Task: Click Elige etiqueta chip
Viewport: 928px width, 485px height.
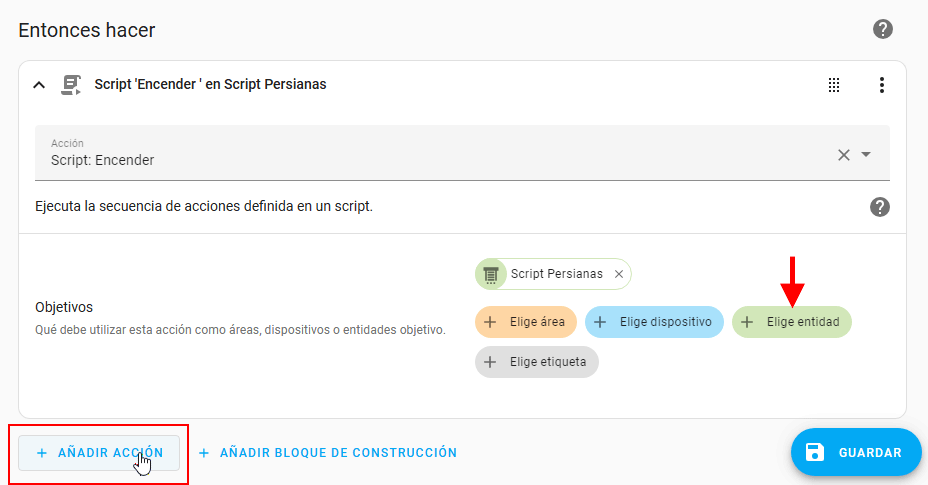Action: [x=537, y=362]
